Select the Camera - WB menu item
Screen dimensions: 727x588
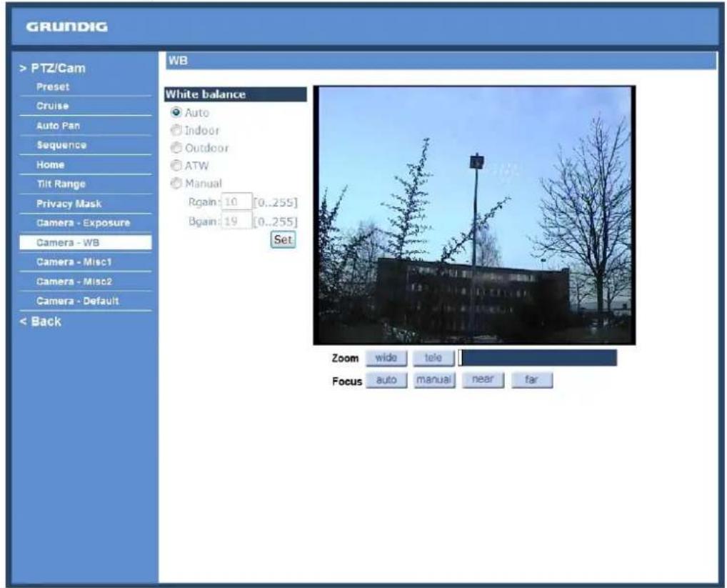click(85, 242)
